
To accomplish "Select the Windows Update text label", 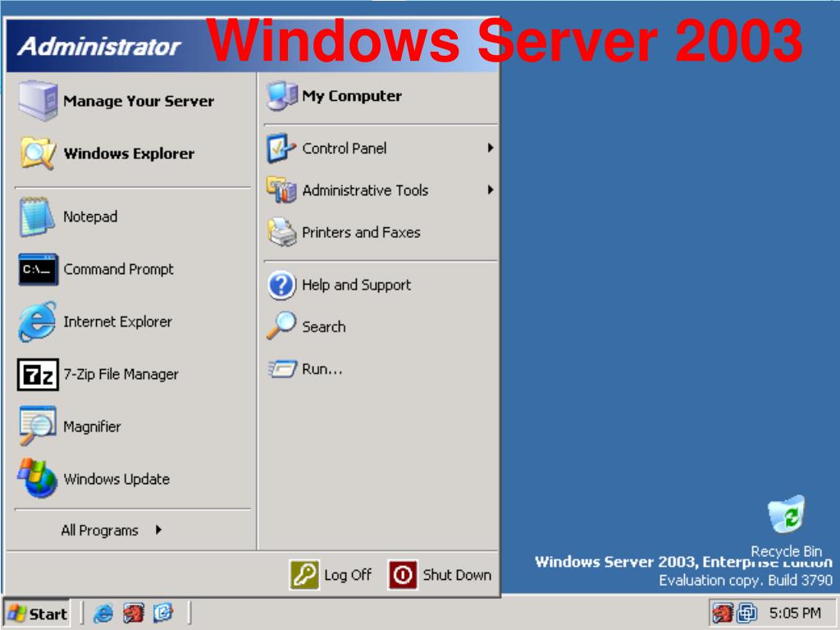I will [x=116, y=479].
